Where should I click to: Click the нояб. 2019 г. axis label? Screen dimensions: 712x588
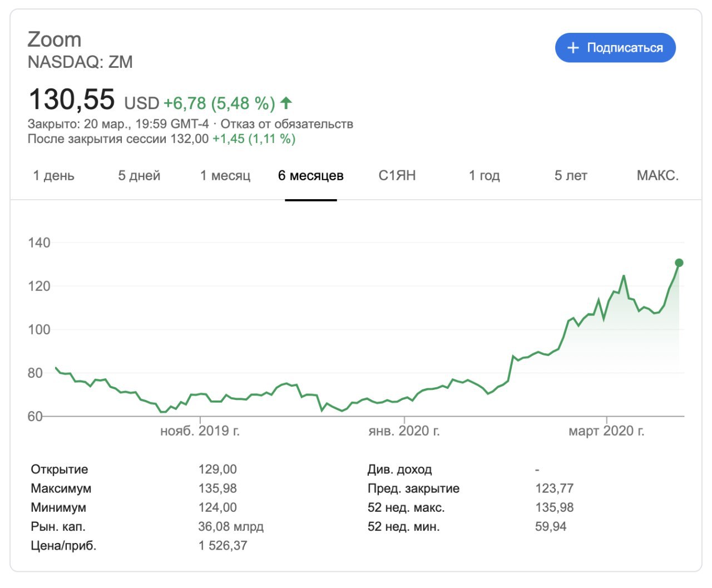200,431
